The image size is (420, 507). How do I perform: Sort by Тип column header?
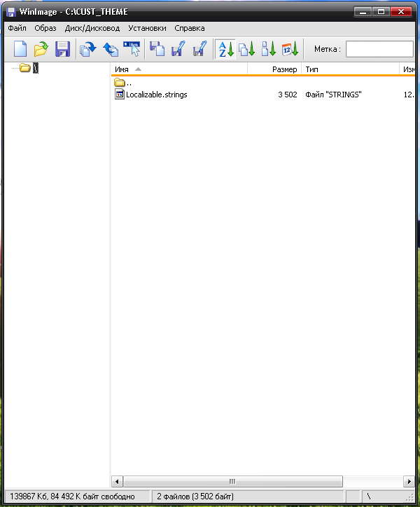[x=351, y=69]
